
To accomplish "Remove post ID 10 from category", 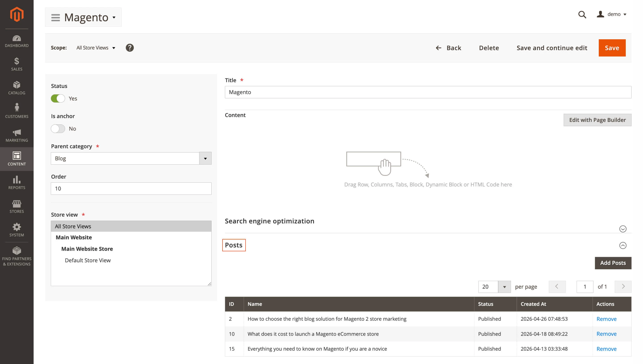I will (607, 334).
